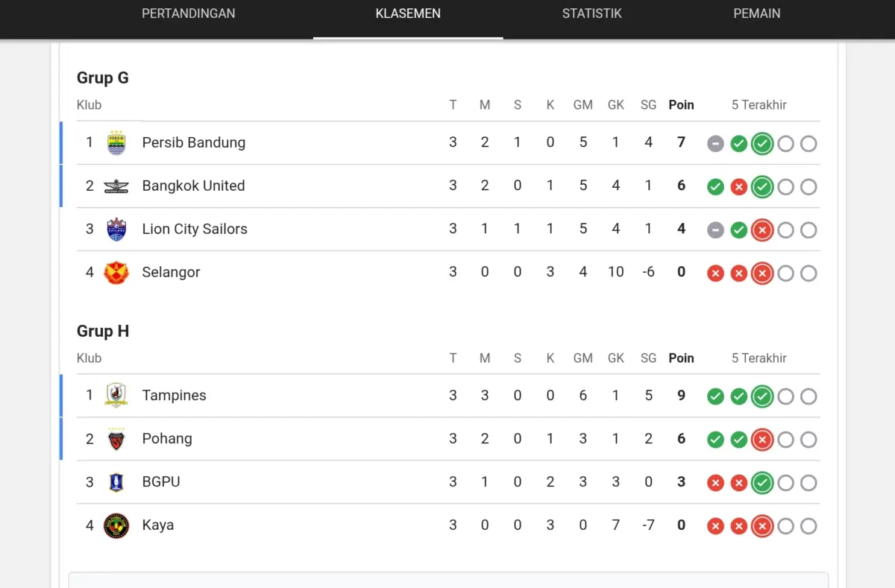Click the Persib Bandung club crest
The height and width of the screenshot is (588, 895).
pos(116,142)
